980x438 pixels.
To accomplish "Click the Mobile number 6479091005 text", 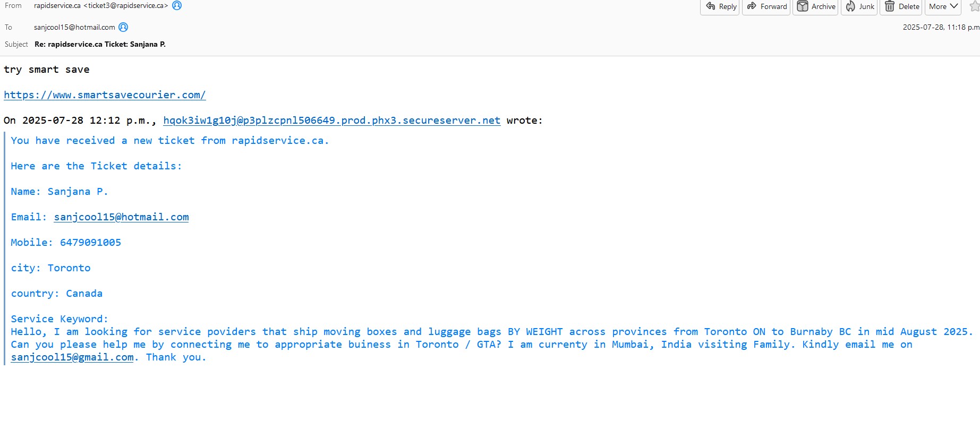I will click(90, 243).
